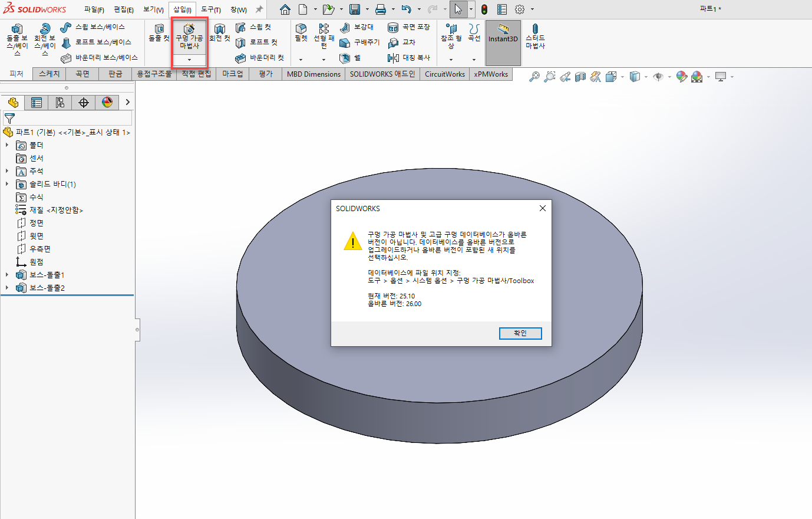Choose the 스윕 컷 command
This screenshot has height=519, width=812.
[x=253, y=27]
